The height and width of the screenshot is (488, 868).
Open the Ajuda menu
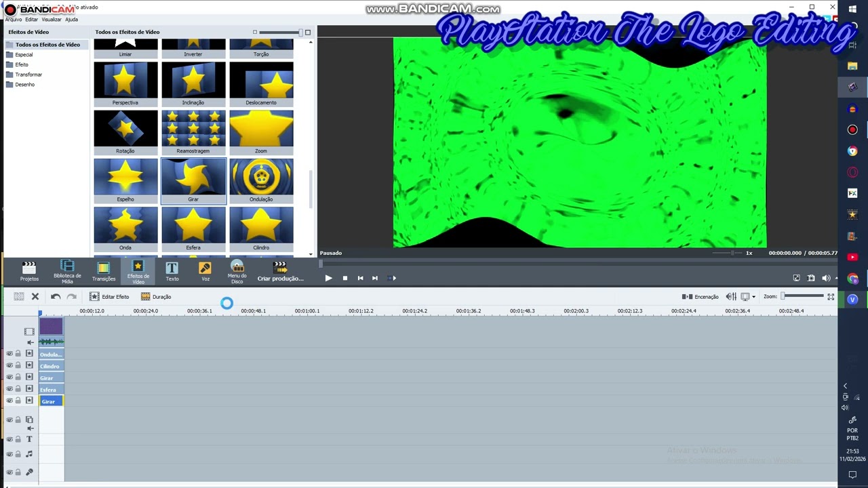coord(71,20)
